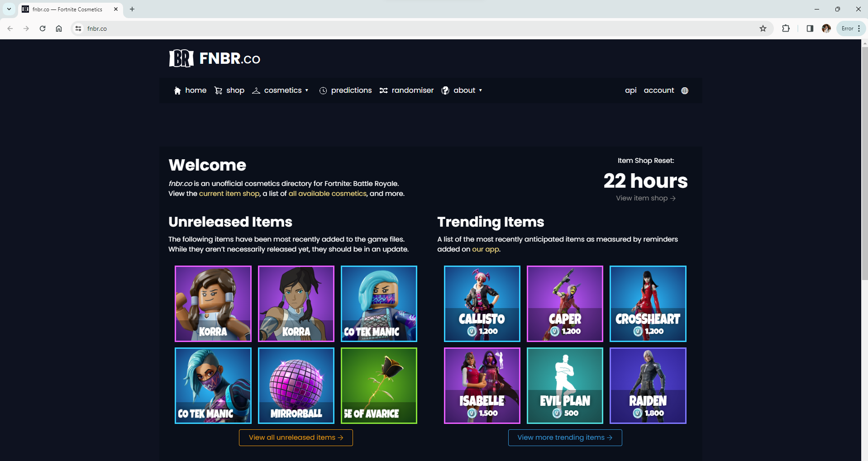
Task: Open the tab search dropdown arrow
Action: [x=9, y=9]
